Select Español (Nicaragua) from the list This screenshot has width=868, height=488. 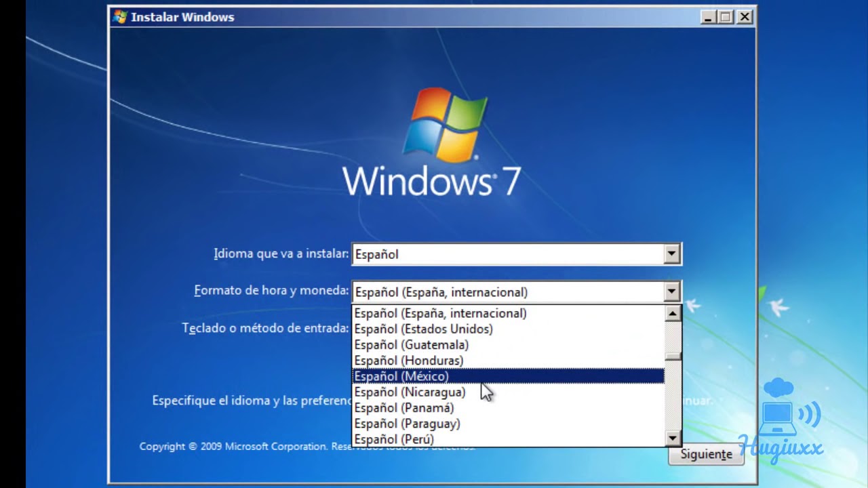point(508,392)
